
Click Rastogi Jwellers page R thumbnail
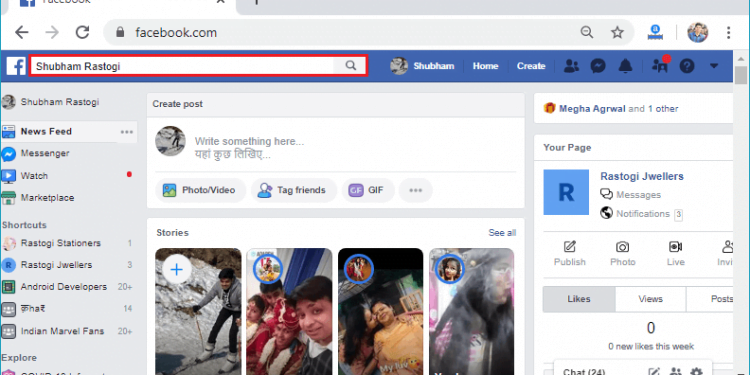click(x=566, y=192)
